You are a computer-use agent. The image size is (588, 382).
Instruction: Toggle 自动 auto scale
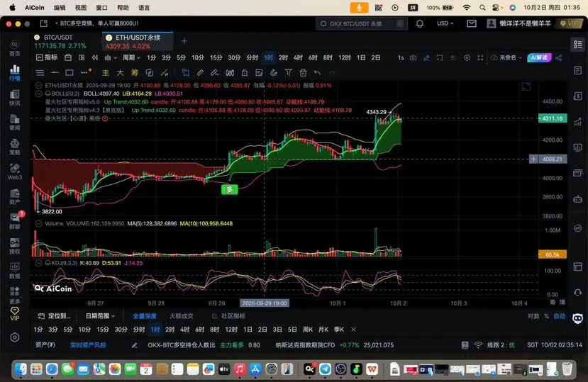click(560, 316)
